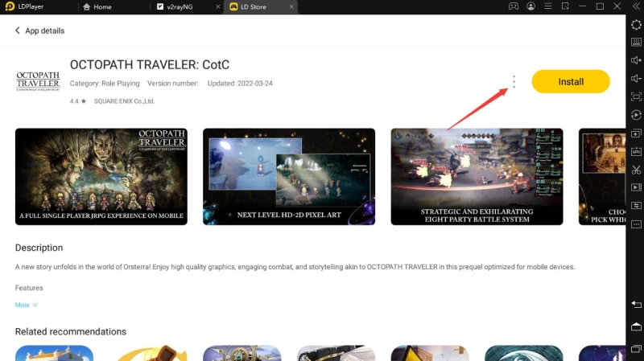644x361 pixels.
Task: Open the JRPG experience screenshot
Action: click(101, 176)
